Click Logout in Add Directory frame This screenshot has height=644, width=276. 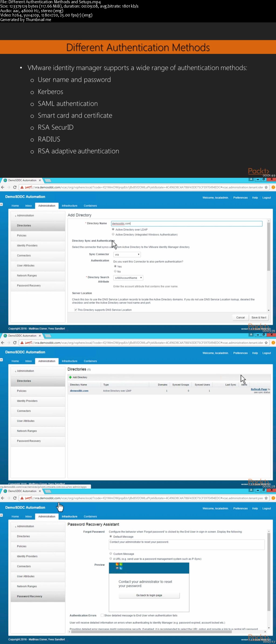click(267, 197)
